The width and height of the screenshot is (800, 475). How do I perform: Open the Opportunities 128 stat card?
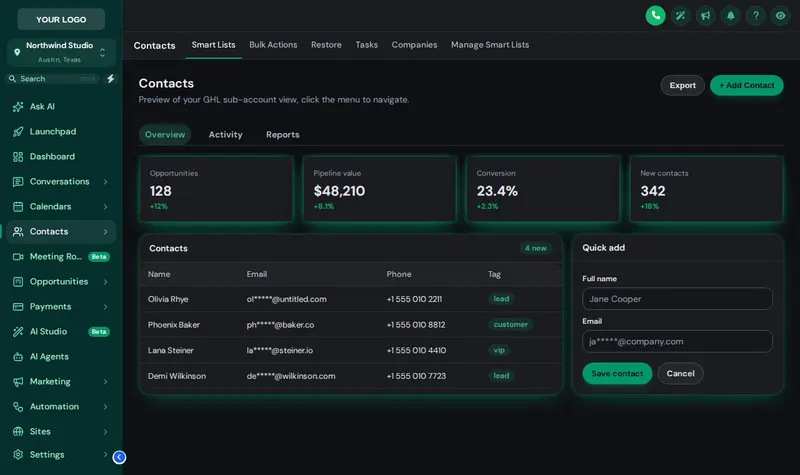coord(216,189)
